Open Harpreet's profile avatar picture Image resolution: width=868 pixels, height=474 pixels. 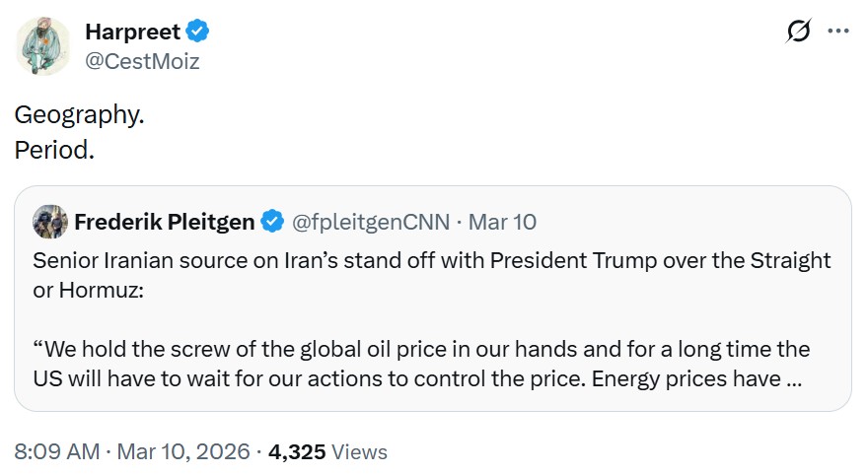coord(43,46)
